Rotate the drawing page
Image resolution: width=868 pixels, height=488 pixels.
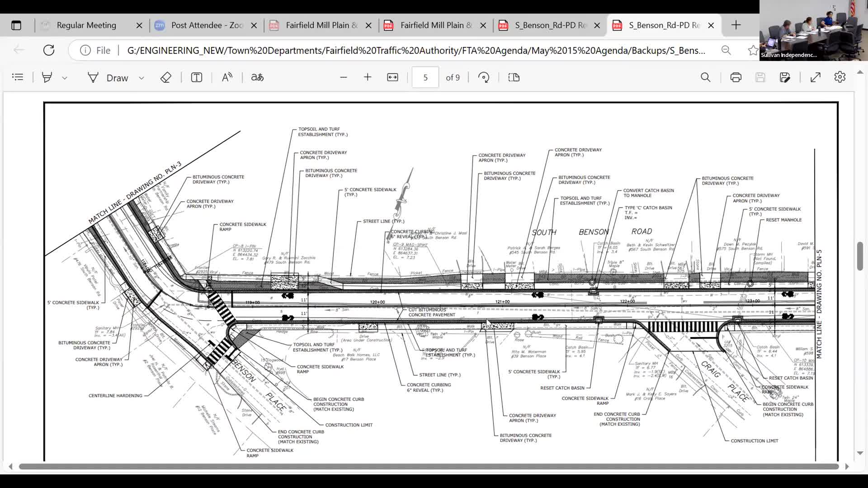click(x=484, y=77)
